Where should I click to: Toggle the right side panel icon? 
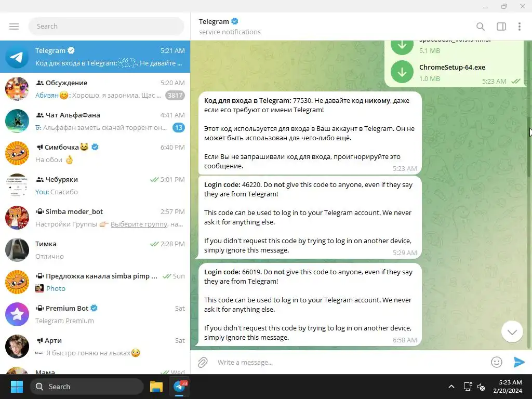point(501,26)
